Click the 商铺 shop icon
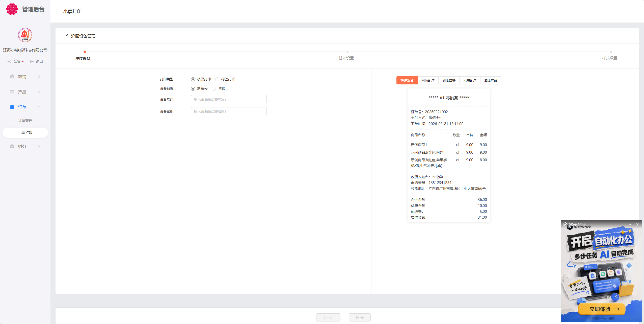Image resolution: width=644 pixels, height=324 pixels. click(x=12, y=76)
